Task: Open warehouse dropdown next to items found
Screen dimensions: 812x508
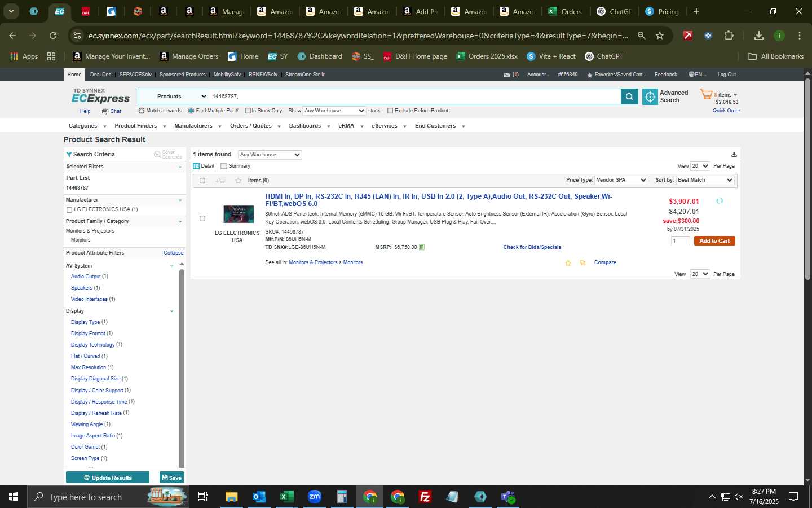Action: coord(270,155)
